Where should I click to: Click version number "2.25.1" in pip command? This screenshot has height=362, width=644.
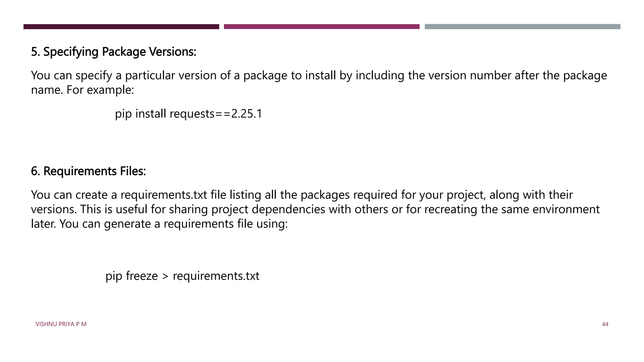pyautogui.click(x=247, y=113)
